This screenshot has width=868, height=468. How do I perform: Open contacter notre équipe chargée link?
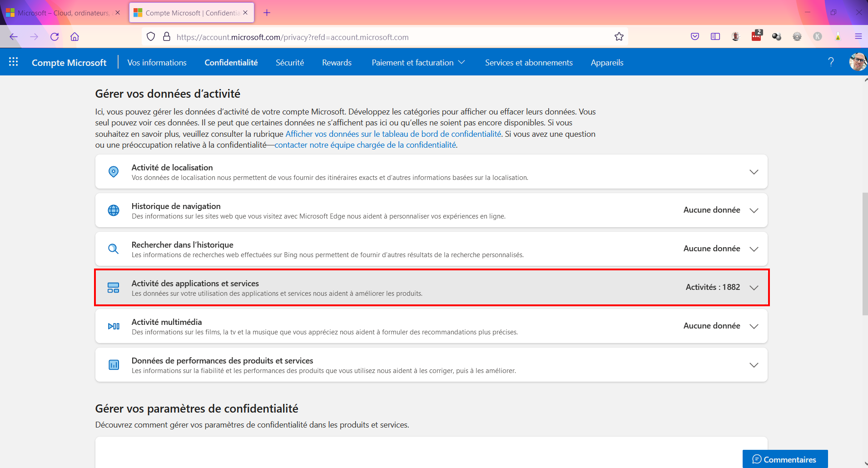tap(365, 145)
